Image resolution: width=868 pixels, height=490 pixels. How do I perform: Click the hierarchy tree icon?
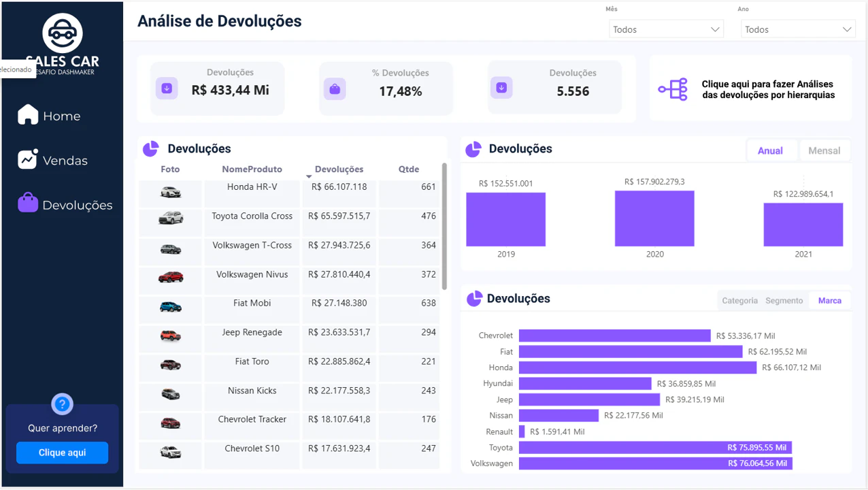[673, 89]
